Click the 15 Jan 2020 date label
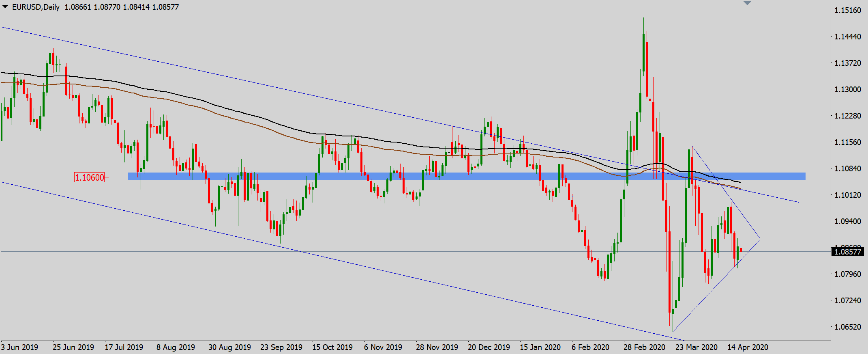Screen dimensions: 868x354 540,348
